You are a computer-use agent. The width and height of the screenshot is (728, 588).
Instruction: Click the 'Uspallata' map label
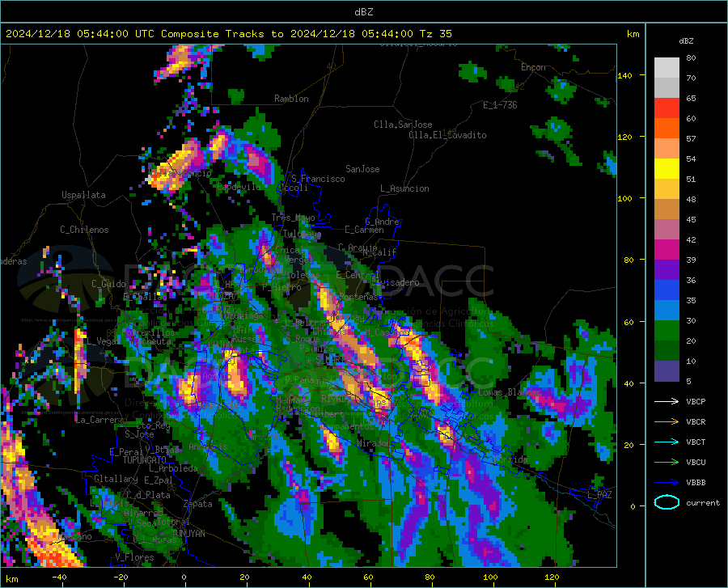point(83,195)
